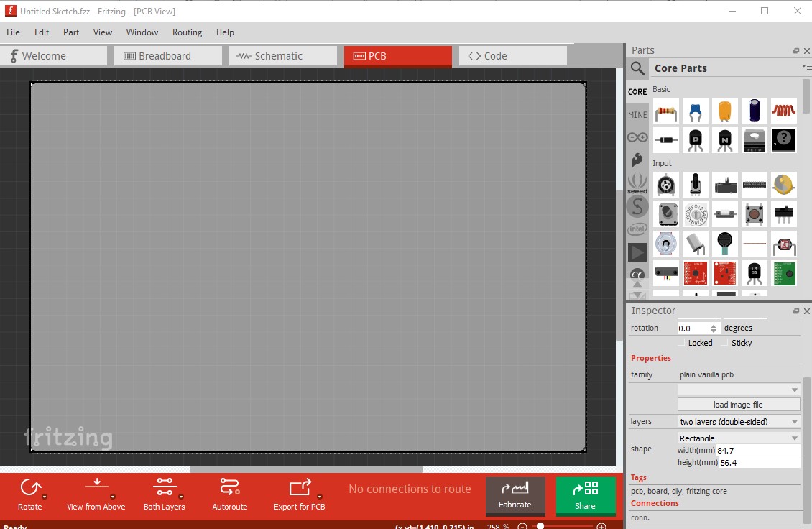
Task: Click the rotation value field
Action: point(693,328)
